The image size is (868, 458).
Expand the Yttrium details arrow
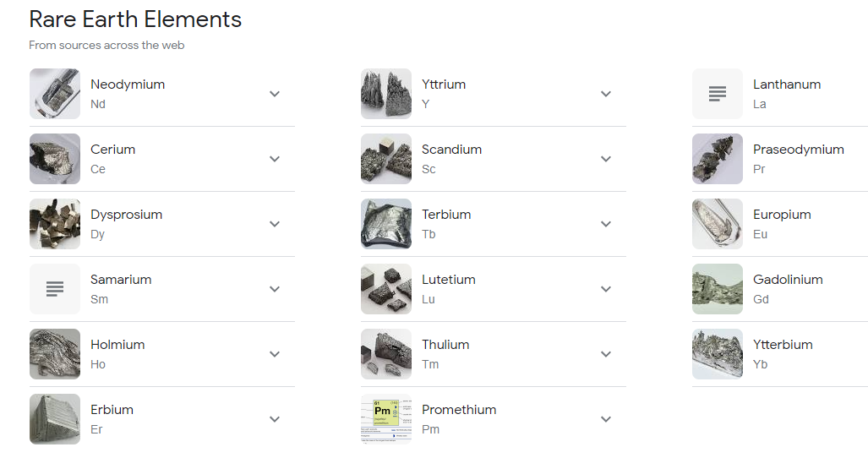click(606, 94)
